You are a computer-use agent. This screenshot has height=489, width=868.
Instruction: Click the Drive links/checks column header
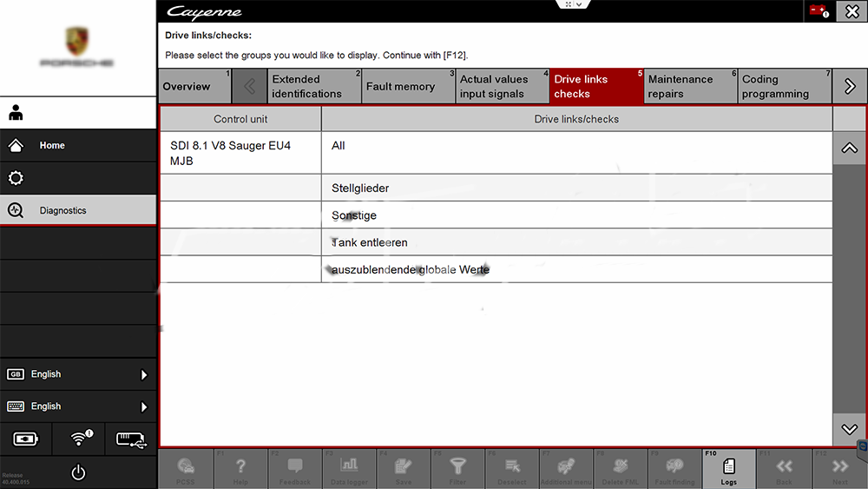click(x=576, y=119)
